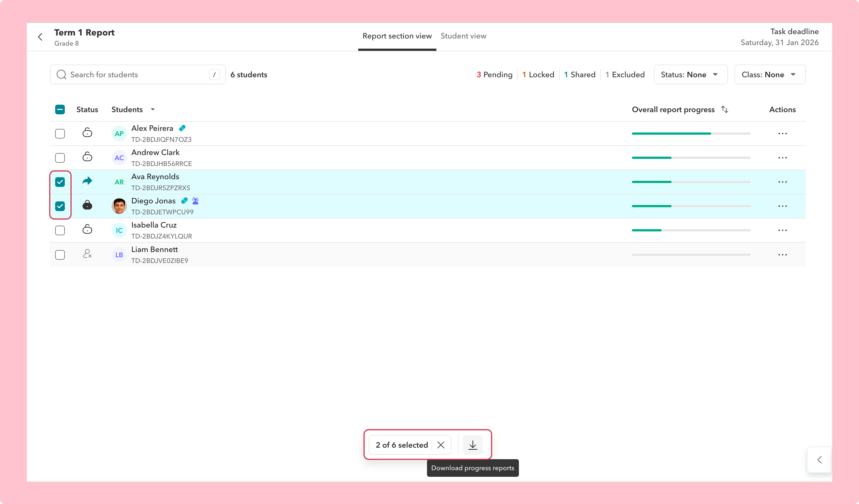
Task: Go back using the arrow beside Term 1 Report
Action: tap(40, 37)
